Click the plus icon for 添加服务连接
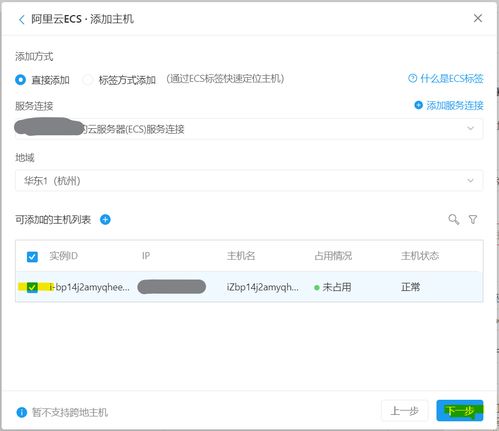499x431 pixels. [418, 105]
